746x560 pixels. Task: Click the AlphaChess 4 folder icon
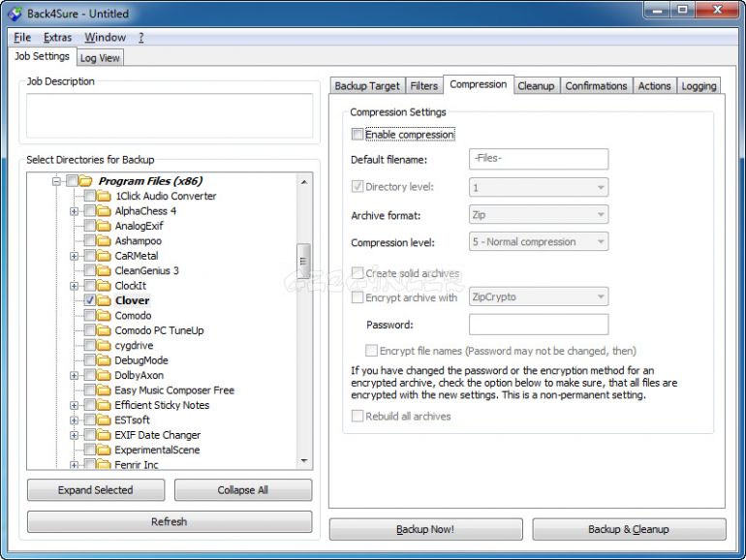105,211
